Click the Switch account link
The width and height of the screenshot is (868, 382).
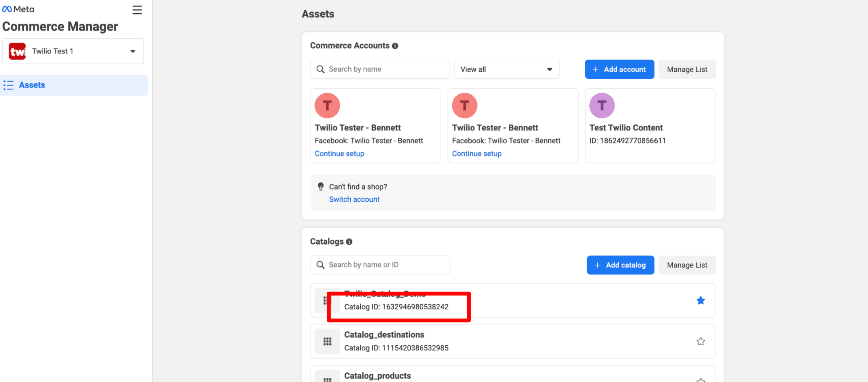click(354, 199)
